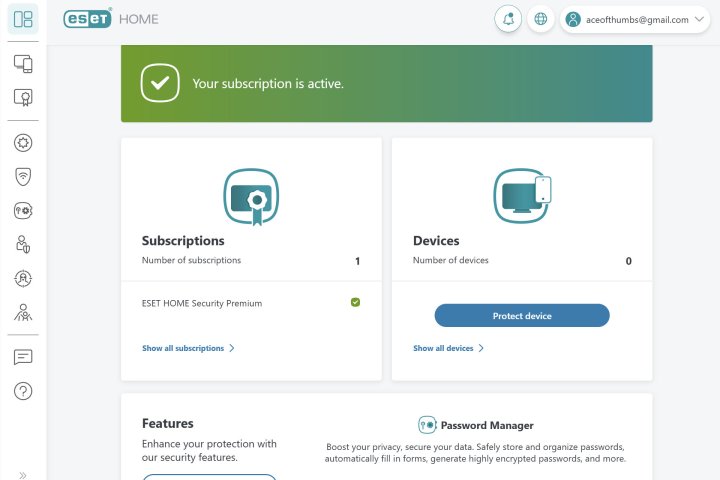Click the subscription active checkmark box

pos(160,84)
